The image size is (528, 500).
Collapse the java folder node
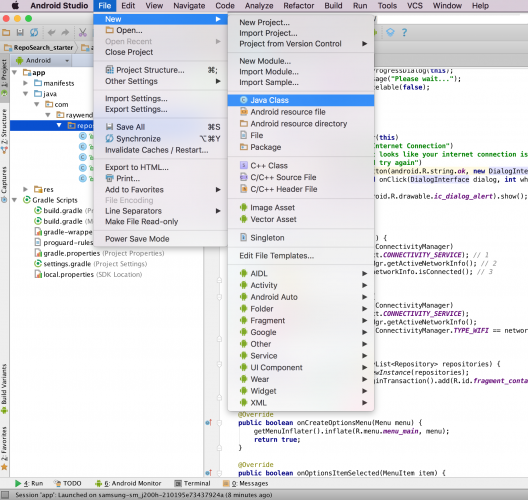[25, 94]
